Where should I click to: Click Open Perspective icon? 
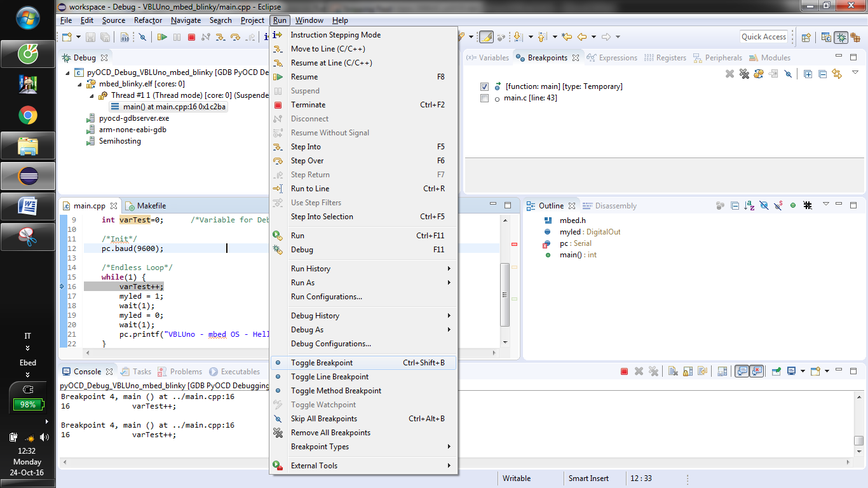tap(806, 37)
